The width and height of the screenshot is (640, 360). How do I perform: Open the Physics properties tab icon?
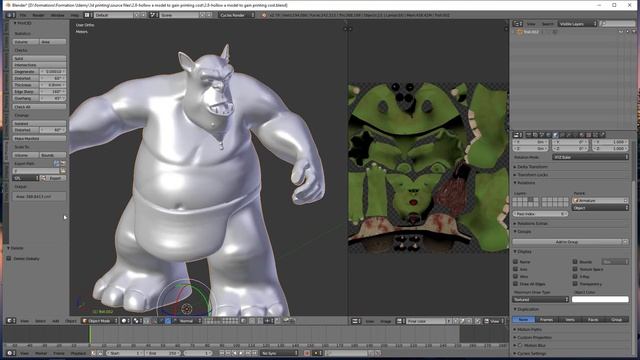(602, 135)
